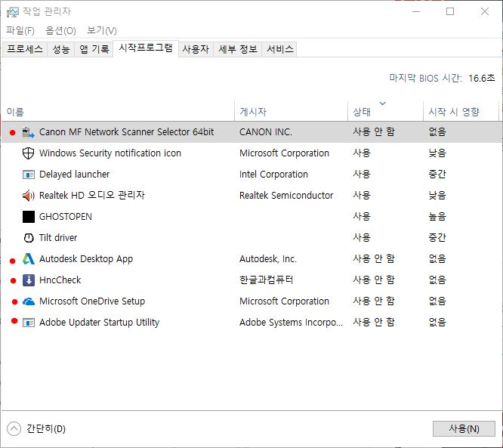The height and width of the screenshot is (448, 503).
Task: Switch to the 프로세스 tab
Action: (25, 49)
